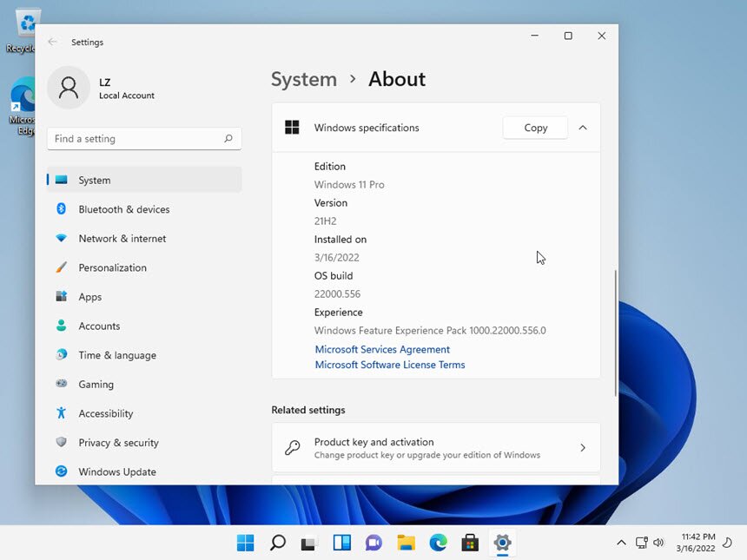Select Accounts in the sidebar

(x=144, y=326)
